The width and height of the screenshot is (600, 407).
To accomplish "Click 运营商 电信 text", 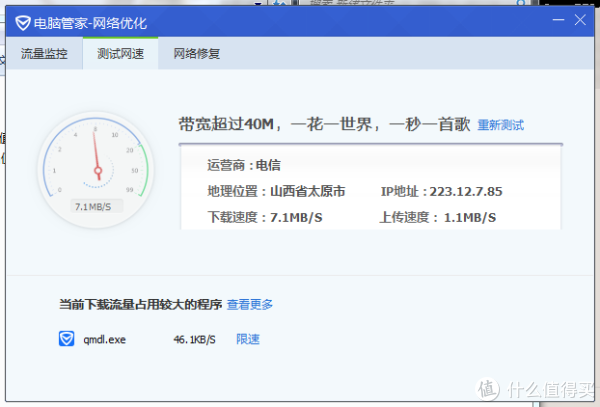I will 244,165.
